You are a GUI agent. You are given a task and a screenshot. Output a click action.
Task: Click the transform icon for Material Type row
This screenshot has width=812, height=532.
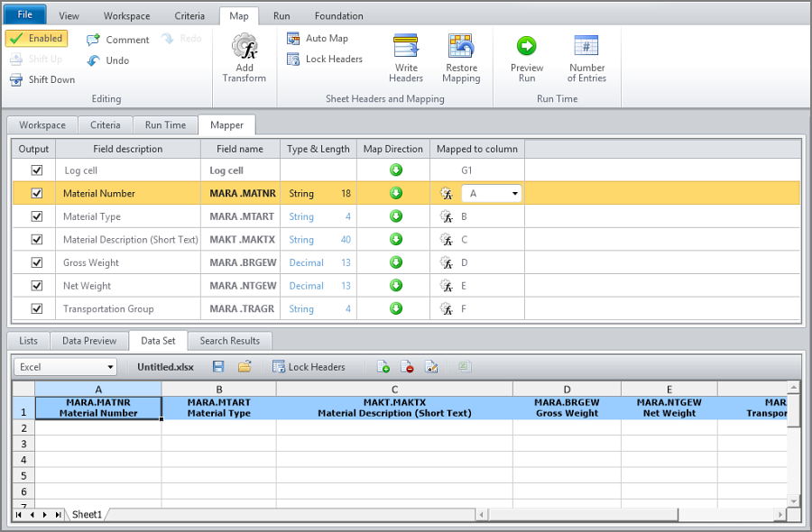pyautogui.click(x=446, y=216)
